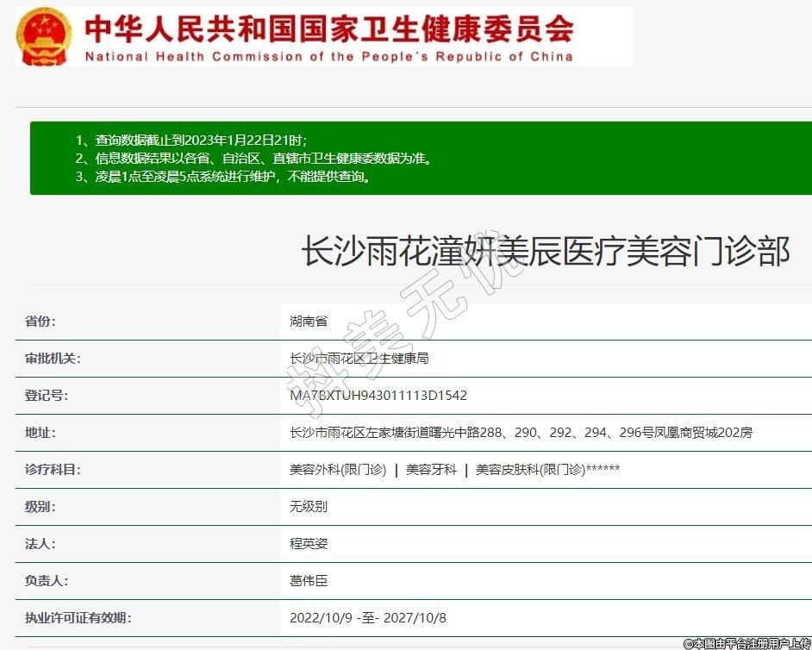The width and height of the screenshot is (812, 650).
Task: Click the legal person name 程英姿
Action: pyautogui.click(x=309, y=544)
